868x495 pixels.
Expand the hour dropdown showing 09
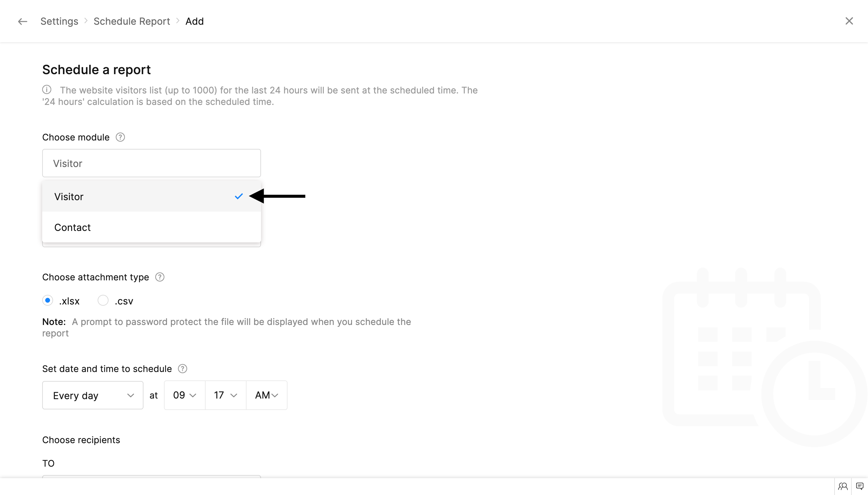(184, 396)
